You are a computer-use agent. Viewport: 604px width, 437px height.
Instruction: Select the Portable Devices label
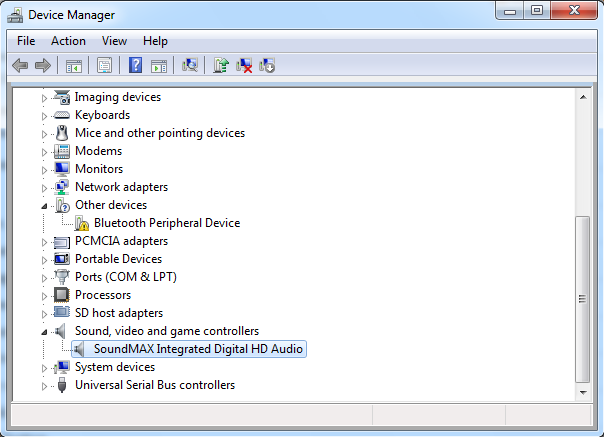pos(118,259)
